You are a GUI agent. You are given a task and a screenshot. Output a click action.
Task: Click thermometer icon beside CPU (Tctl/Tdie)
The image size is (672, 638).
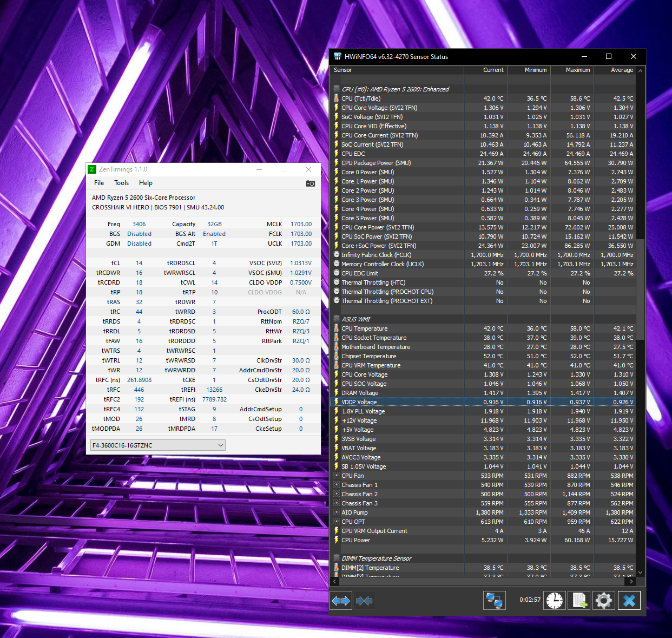(337, 98)
